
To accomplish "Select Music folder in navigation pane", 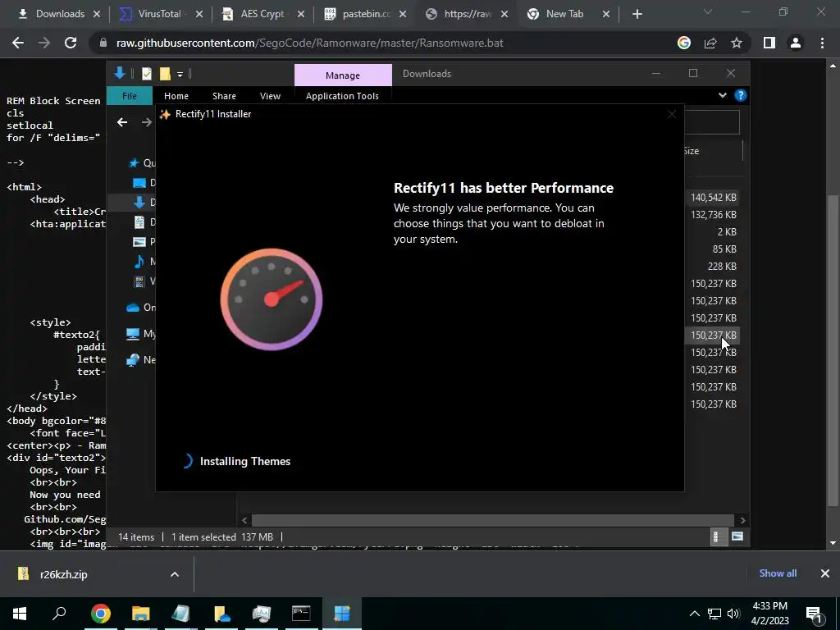I will pyautogui.click(x=144, y=262).
